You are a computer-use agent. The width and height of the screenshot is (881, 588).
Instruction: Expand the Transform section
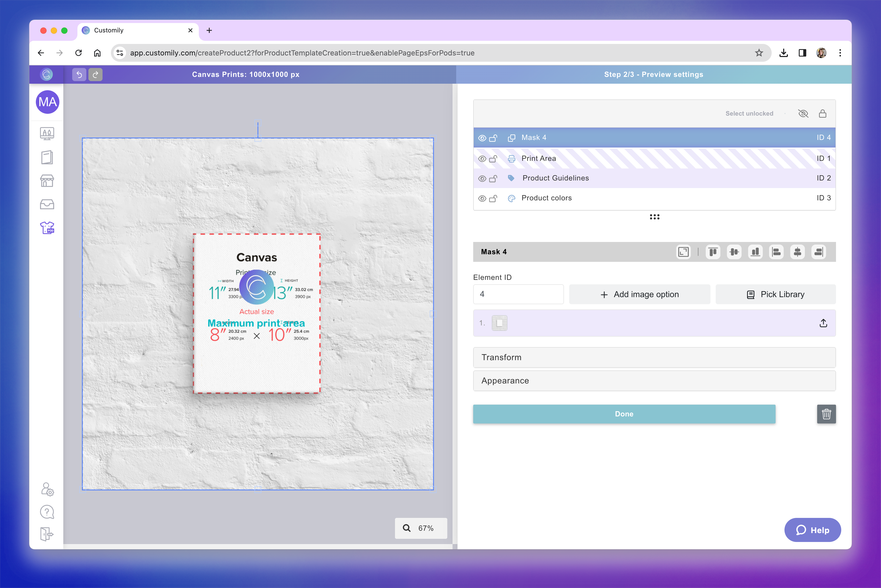(654, 357)
